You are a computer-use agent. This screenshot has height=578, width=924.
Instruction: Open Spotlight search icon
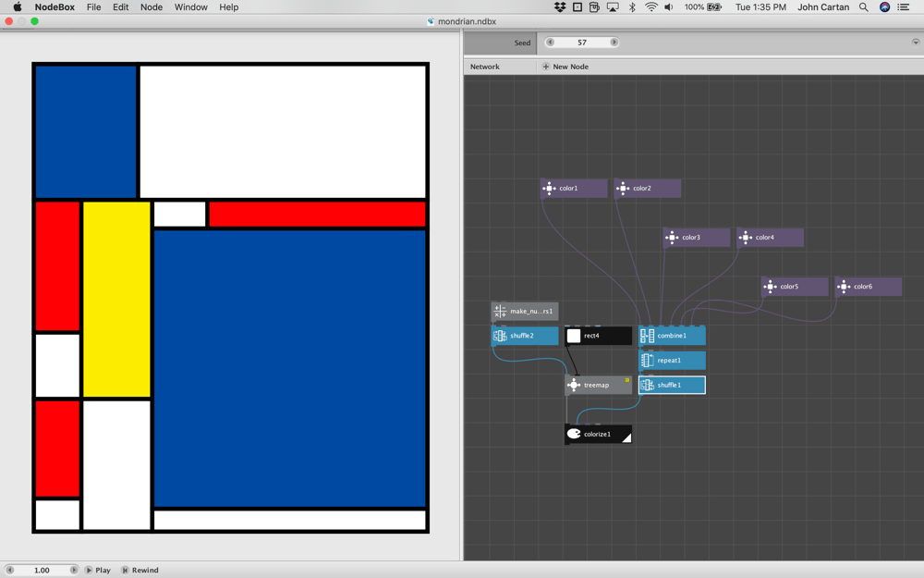coord(863,7)
